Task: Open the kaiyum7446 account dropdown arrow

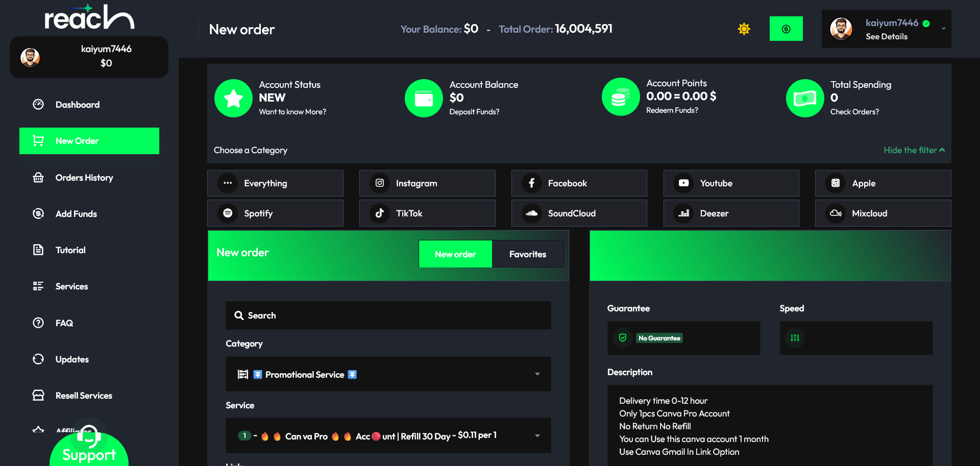Action: pos(943,29)
